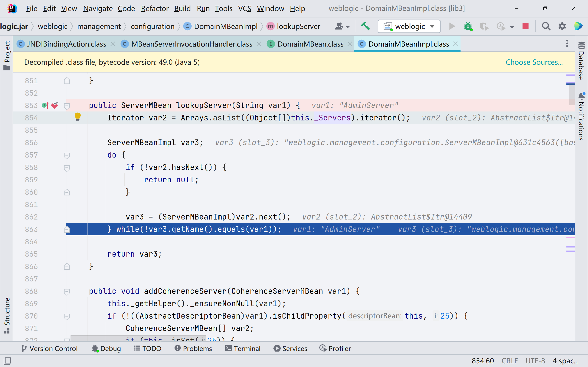
Task: Open the MBeanServerInvocationHandler.class tab
Action: point(191,44)
